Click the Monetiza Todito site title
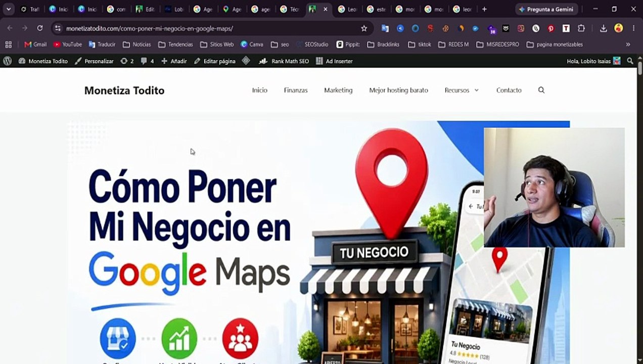The height and width of the screenshot is (364, 643). click(x=124, y=90)
